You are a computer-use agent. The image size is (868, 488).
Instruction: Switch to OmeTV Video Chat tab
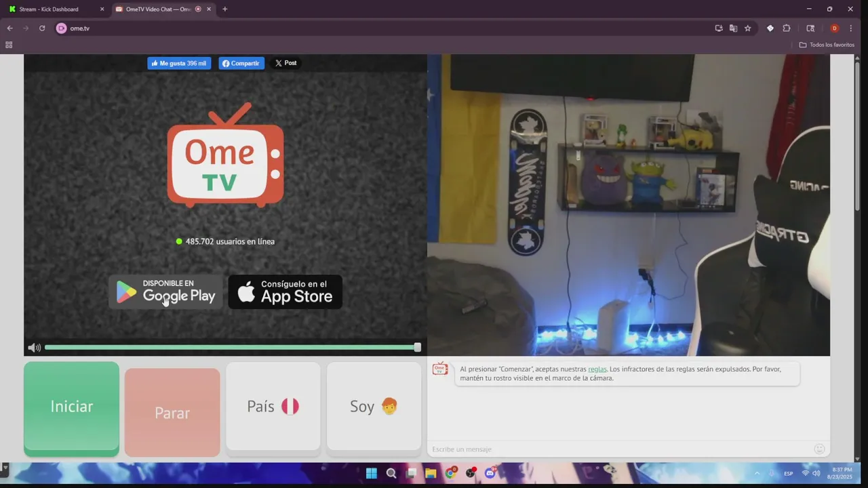[163, 9]
